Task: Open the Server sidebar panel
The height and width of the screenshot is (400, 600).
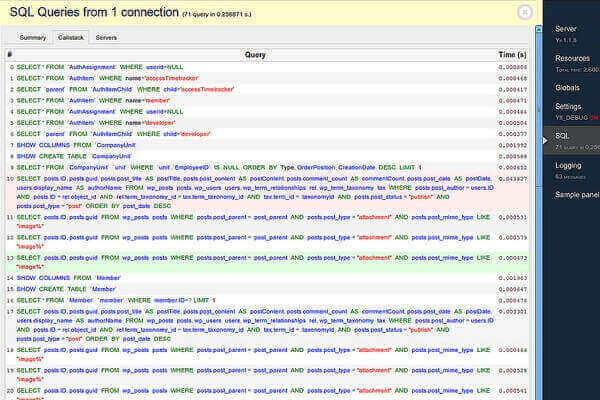Action: point(566,29)
